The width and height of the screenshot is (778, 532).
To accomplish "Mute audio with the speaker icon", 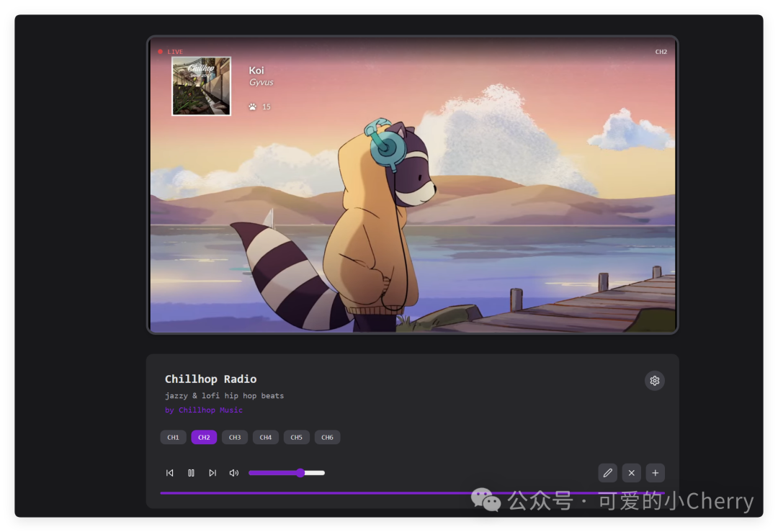I will point(233,473).
